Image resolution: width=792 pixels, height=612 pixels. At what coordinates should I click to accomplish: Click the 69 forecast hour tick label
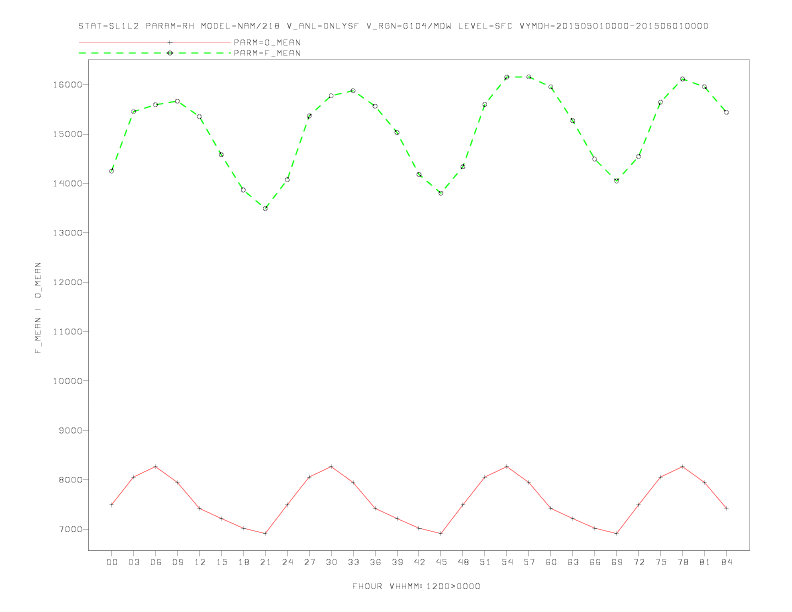pyautogui.click(x=617, y=562)
